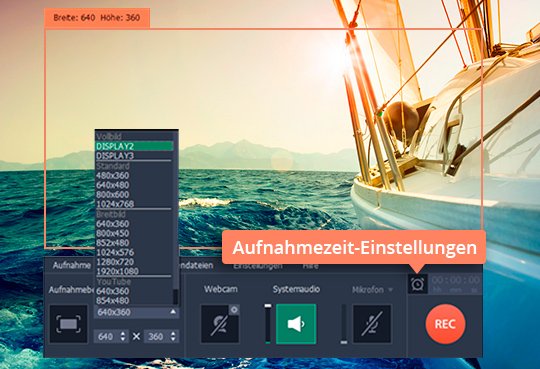Start recording with the REC button
This screenshot has height=369, width=540.
(x=445, y=324)
